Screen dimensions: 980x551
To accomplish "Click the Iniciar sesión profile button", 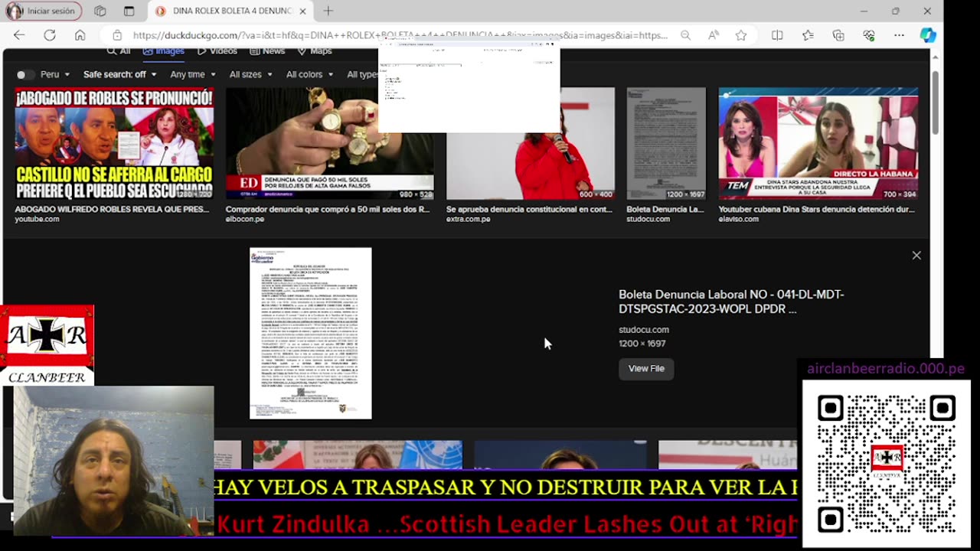I will 42,11.
